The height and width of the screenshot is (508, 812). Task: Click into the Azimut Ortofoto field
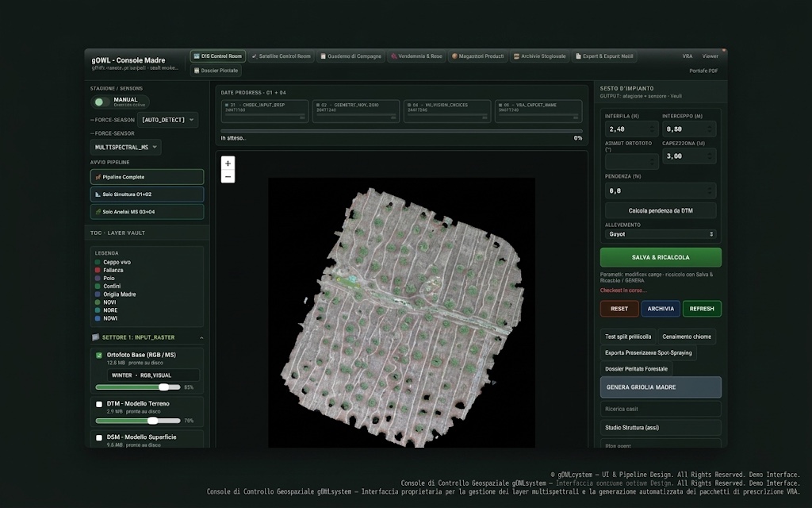click(631, 162)
